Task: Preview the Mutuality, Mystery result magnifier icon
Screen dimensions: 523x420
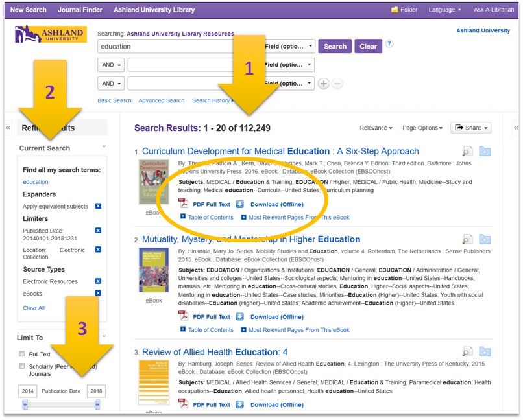Action: pos(467,239)
